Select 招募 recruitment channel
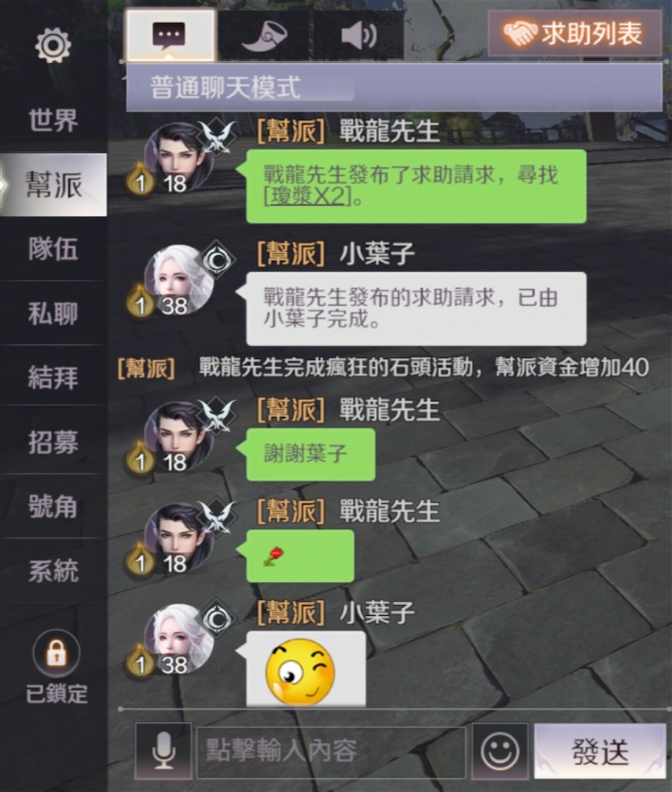The image size is (672, 792). point(53,442)
